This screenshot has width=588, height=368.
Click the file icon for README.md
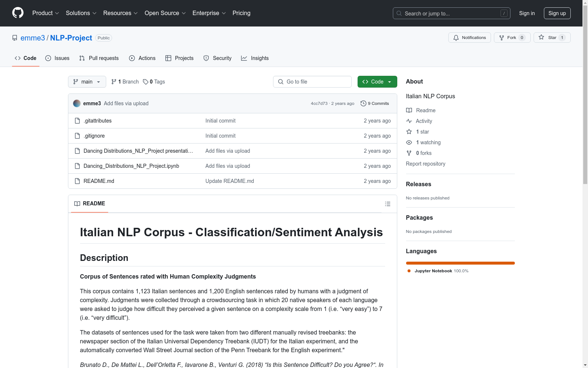[x=77, y=181]
